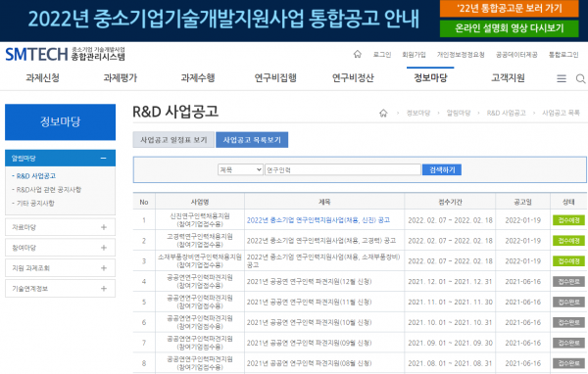
Task: Click the orange '22년 통합공고문 보러 가기 button
Action: [510, 9]
